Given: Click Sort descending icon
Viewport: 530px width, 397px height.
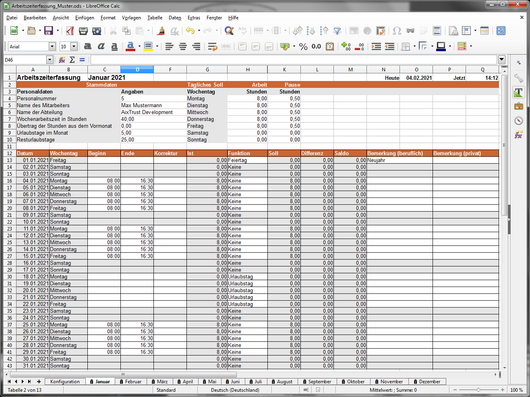Looking at the screenshot, I should [324, 31].
